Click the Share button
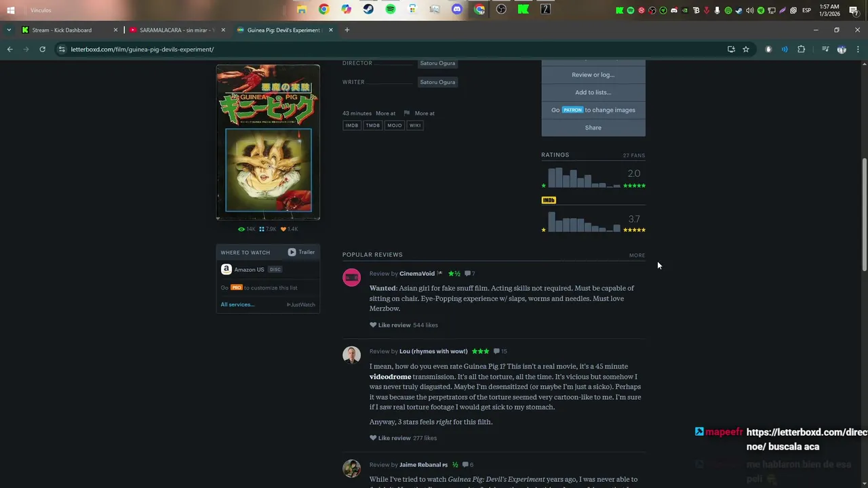The width and height of the screenshot is (868, 488). point(593,127)
